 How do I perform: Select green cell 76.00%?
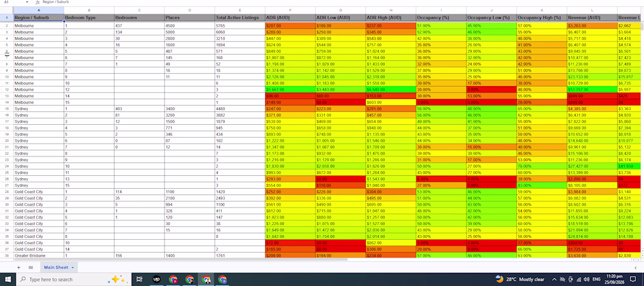[542, 166]
